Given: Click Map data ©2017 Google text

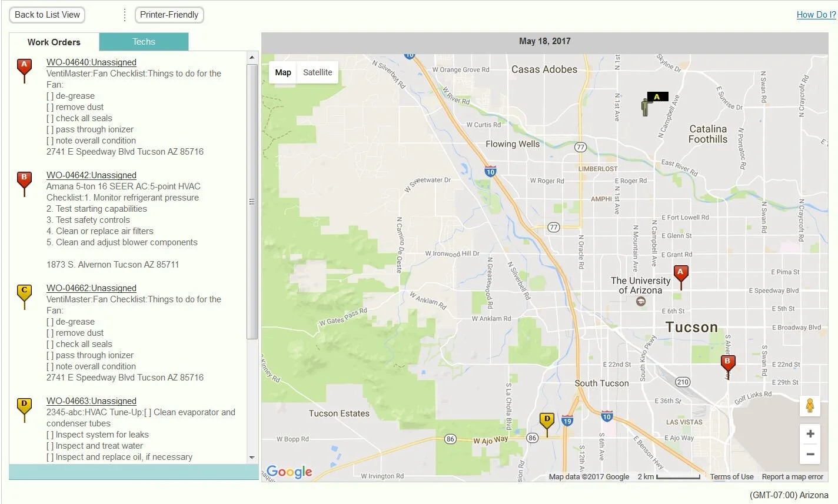Looking at the screenshot, I should coord(589,477).
